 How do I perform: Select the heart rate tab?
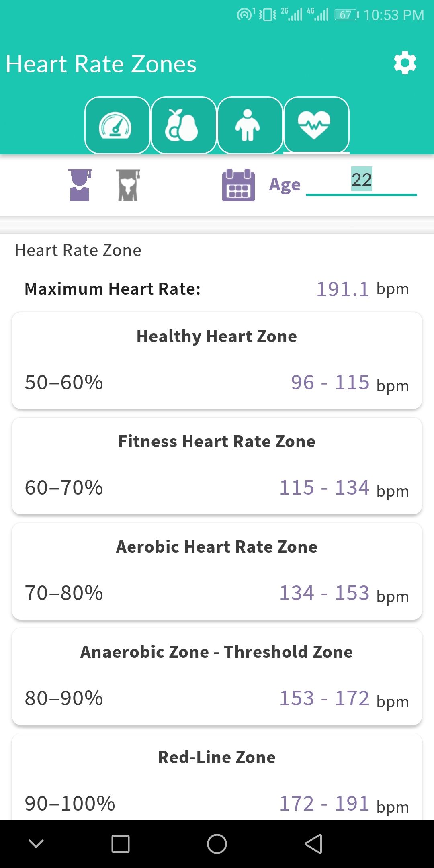click(x=316, y=125)
